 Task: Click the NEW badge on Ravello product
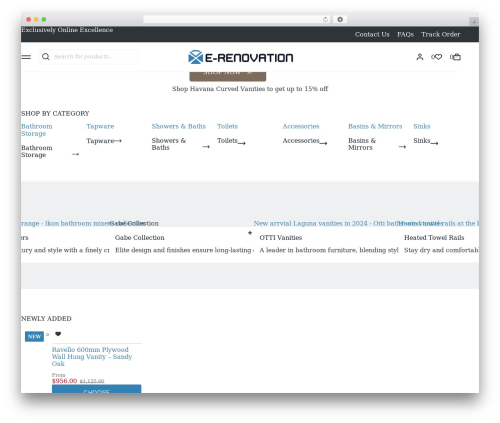click(x=34, y=337)
